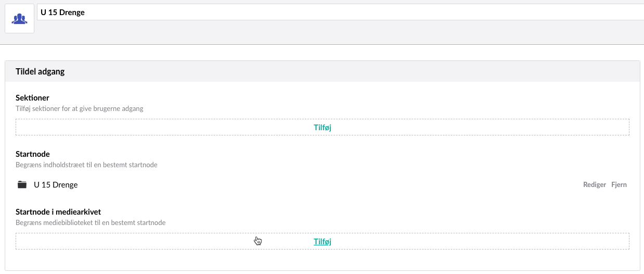The image size is (644, 274).
Task: Select the 'Tildel adgang' panel header
Action: click(40, 71)
